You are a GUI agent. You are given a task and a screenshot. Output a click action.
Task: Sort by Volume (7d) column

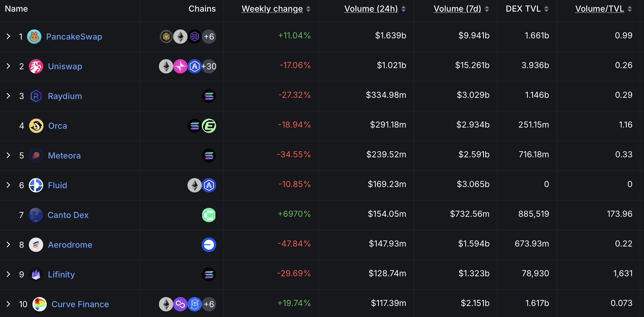tap(461, 9)
